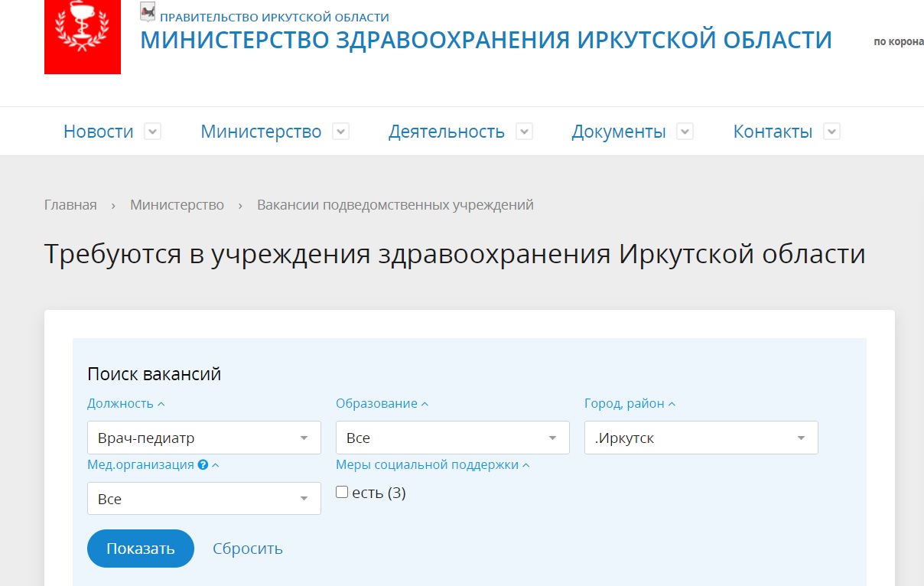Collapse the Должность filter label
Image resolution: width=924 pixels, height=586 pixels.
[x=126, y=403]
